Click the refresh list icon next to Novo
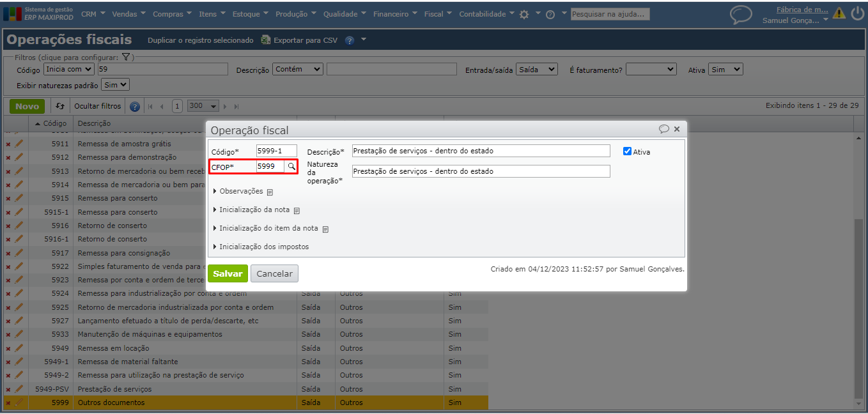Image resolution: width=868 pixels, height=414 pixels. [x=60, y=106]
